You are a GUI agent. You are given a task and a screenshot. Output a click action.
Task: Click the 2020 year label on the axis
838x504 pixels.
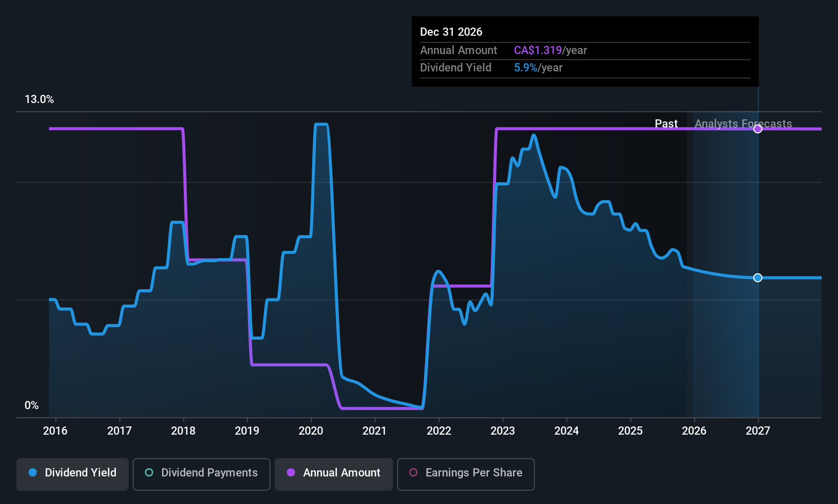pos(311,431)
